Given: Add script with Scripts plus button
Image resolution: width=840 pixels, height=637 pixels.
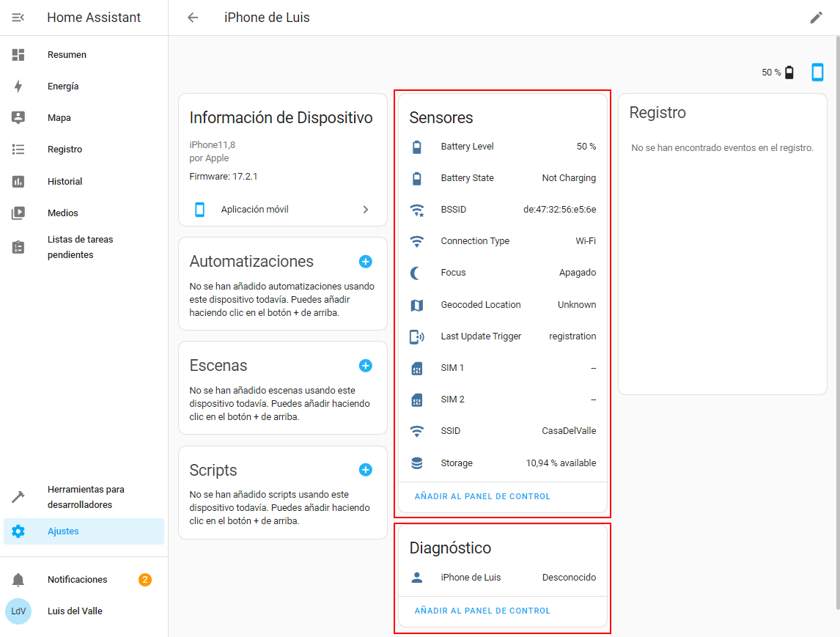Looking at the screenshot, I should [x=365, y=470].
